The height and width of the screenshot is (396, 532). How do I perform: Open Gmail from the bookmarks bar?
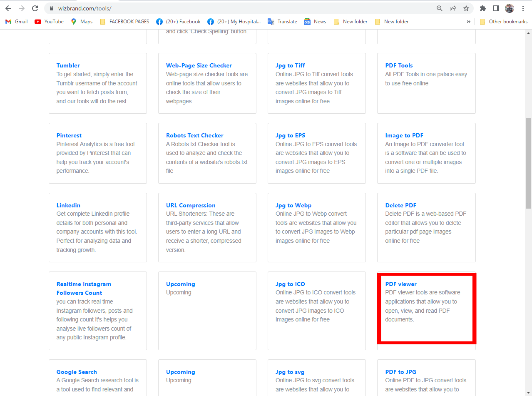pos(16,21)
